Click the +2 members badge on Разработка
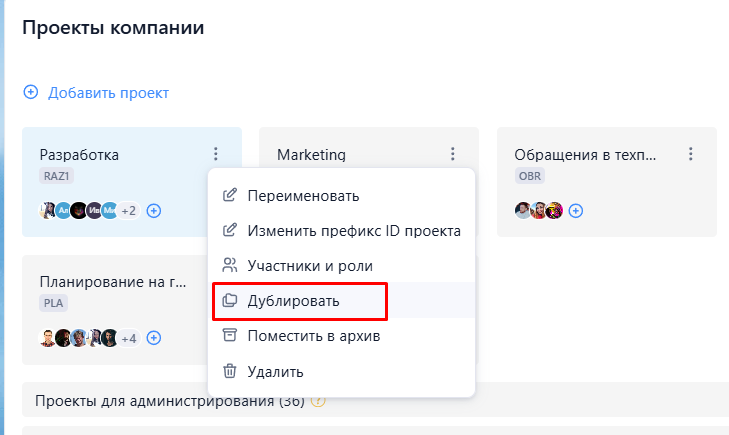Screen dimensions: 729x435 click(128, 211)
